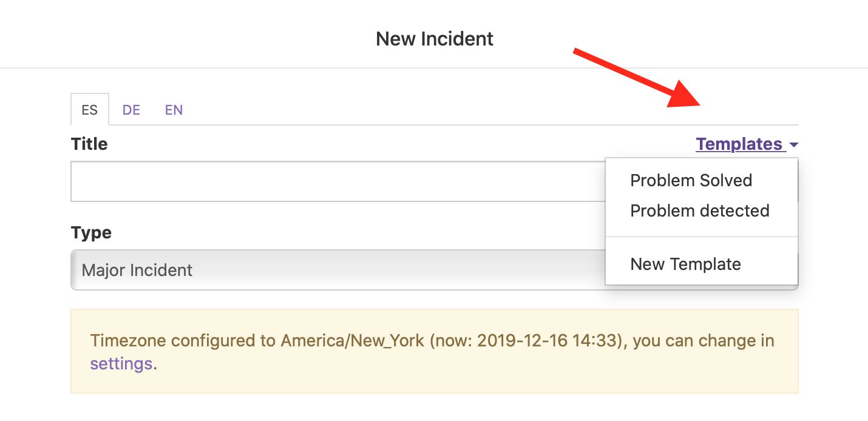Click the caret arrow next to Templates

click(x=795, y=145)
